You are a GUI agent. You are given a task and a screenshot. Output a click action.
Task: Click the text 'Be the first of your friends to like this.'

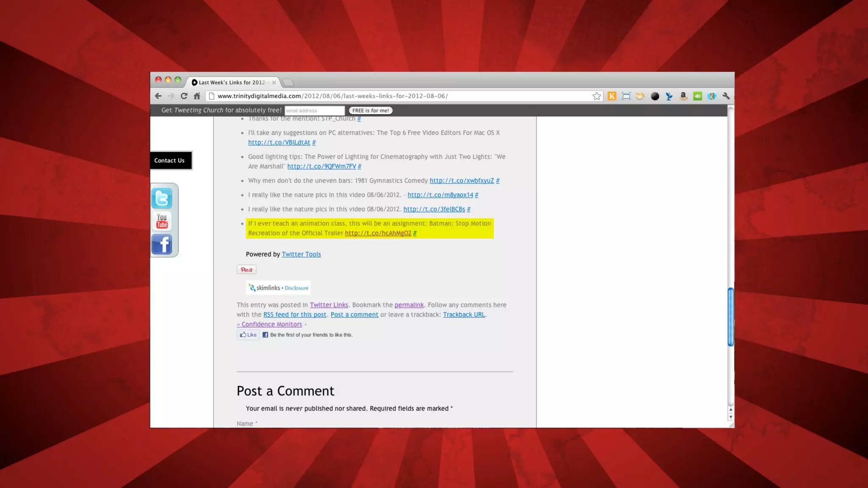click(x=312, y=335)
